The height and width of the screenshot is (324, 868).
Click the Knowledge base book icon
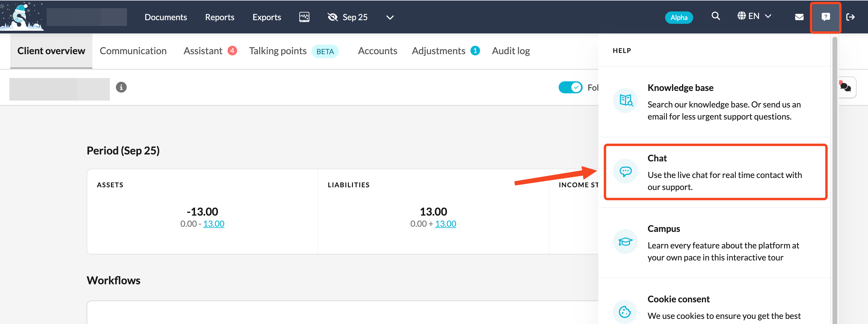pos(625,101)
